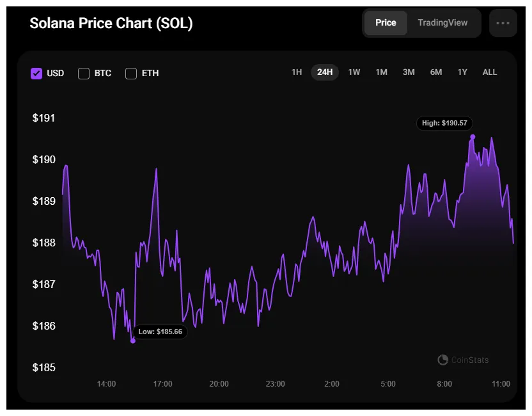This screenshot has height=416, width=532.
Task: Enable the ETH currency checkbox
Action: click(x=130, y=73)
